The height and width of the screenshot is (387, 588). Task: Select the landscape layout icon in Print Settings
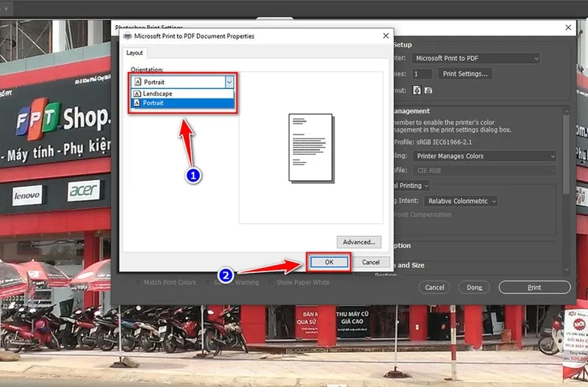click(429, 90)
